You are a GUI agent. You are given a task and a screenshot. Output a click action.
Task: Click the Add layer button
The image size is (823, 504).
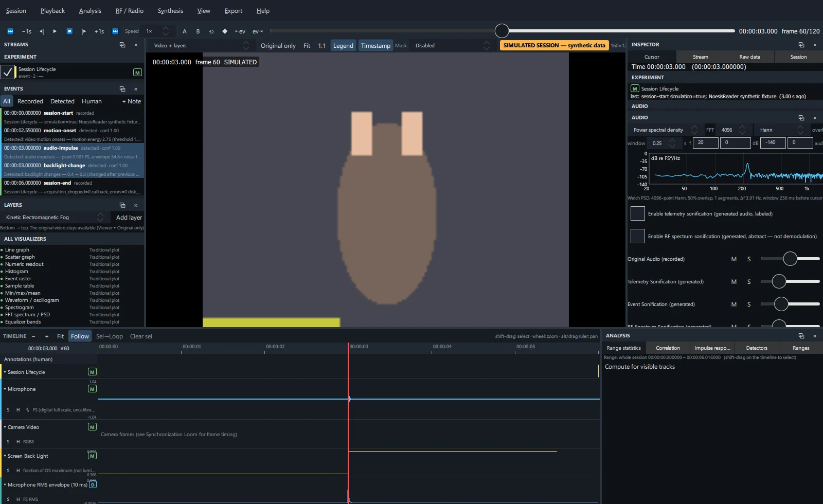click(x=129, y=218)
